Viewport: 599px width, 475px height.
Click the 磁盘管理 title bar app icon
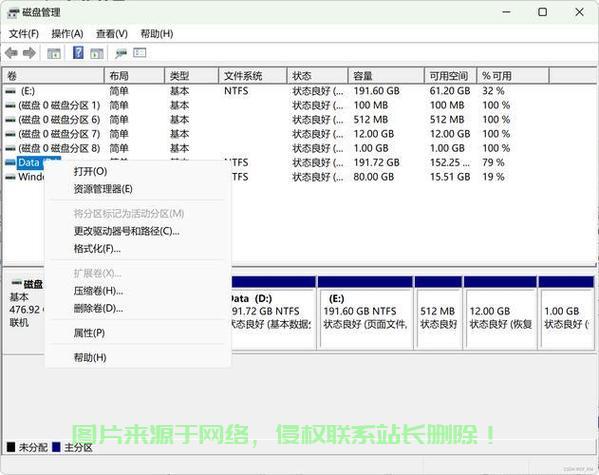tap(13, 13)
